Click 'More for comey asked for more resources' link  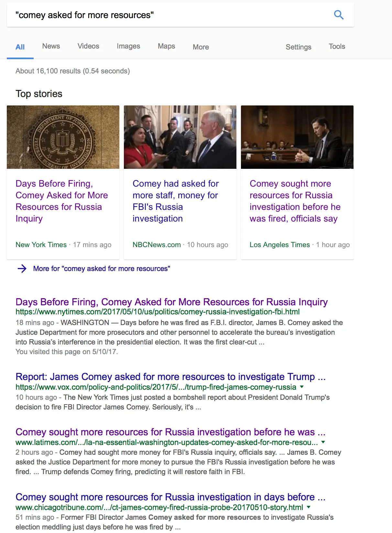[102, 269]
